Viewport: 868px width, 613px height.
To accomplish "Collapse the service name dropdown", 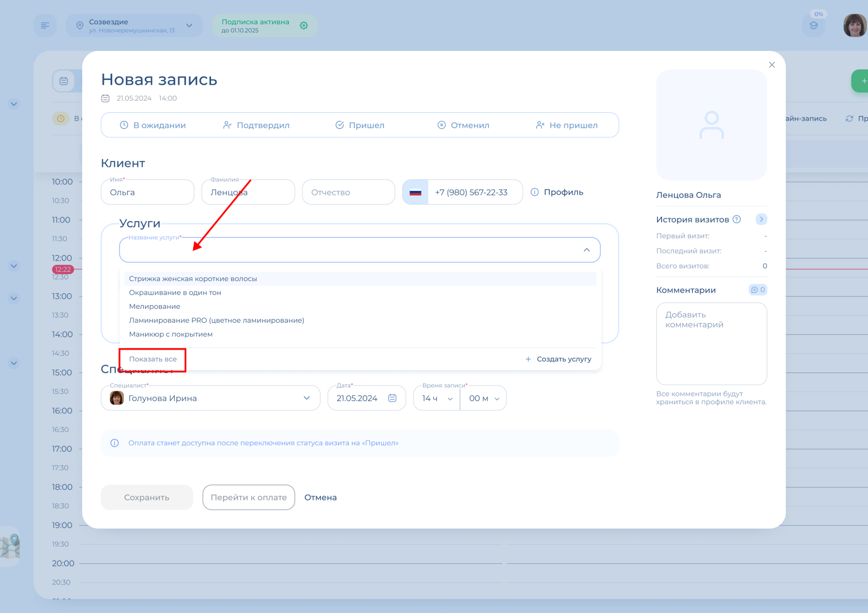I will (586, 250).
